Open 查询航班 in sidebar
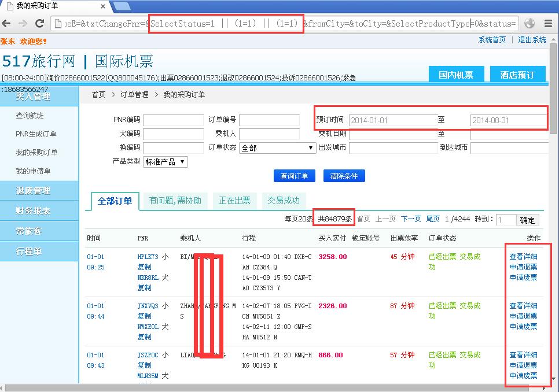Screen dimensions: 559x392 tap(30, 116)
